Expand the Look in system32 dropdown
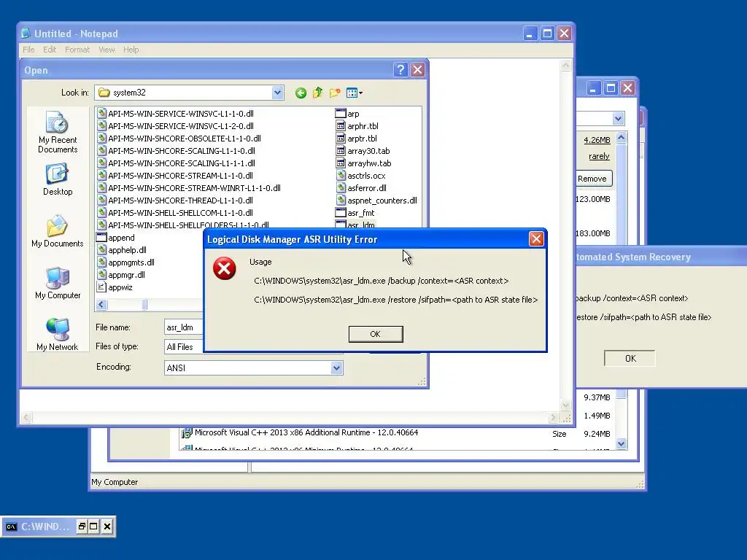This screenshot has height=560, width=747. click(x=277, y=93)
